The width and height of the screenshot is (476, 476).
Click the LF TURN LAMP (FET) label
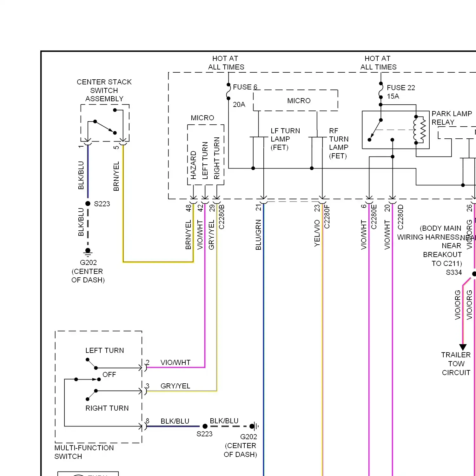[x=285, y=139]
